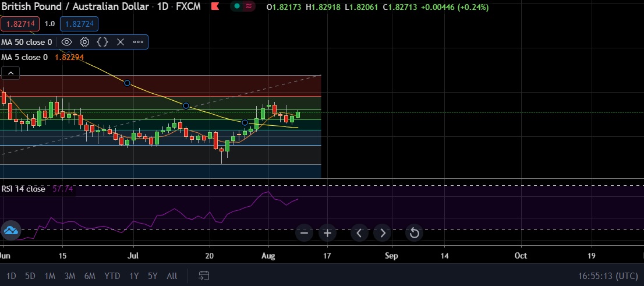This screenshot has height=286, width=644.
Task: Open MA 50 more options menu
Action: 138,42
